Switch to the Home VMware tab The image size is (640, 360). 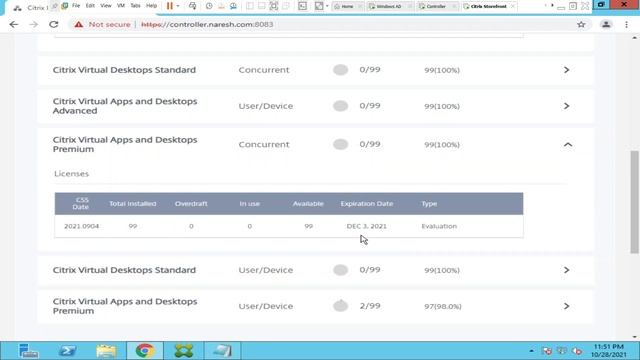pos(347,6)
